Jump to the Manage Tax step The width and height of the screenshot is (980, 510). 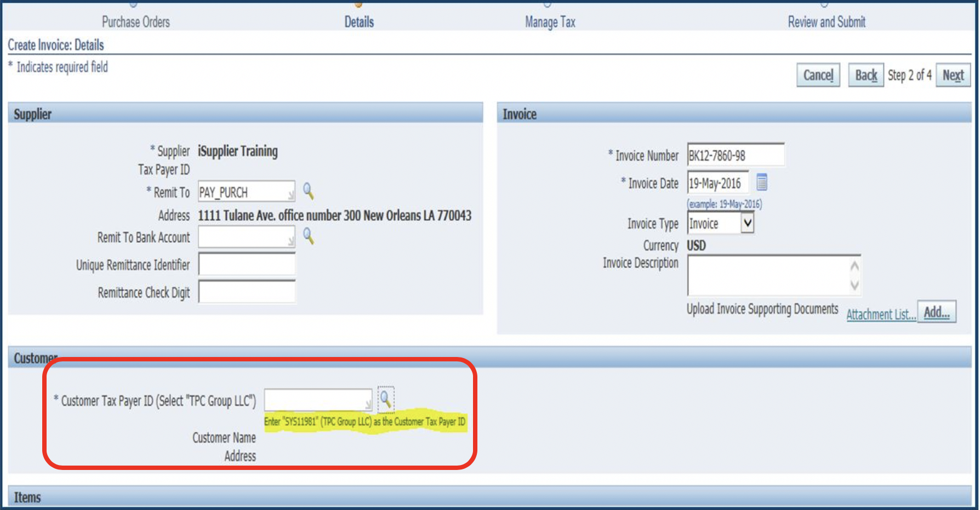[x=550, y=22]
